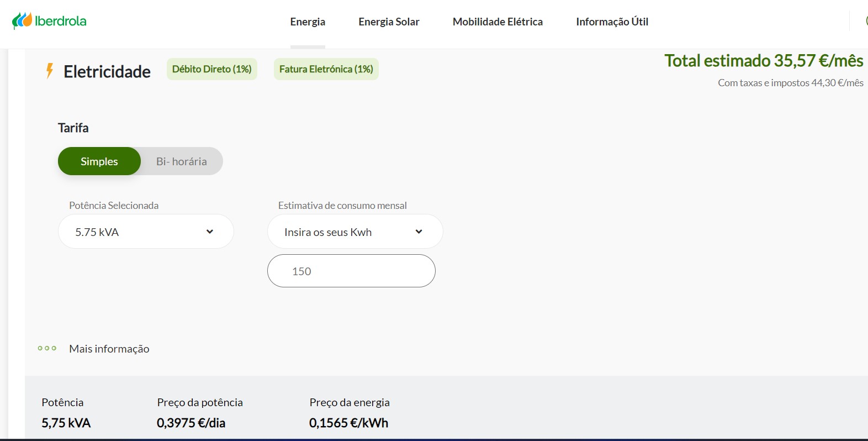
Task: Click the Total estimado 35,57 €/mês amount
Action: (x=763, y=61)
